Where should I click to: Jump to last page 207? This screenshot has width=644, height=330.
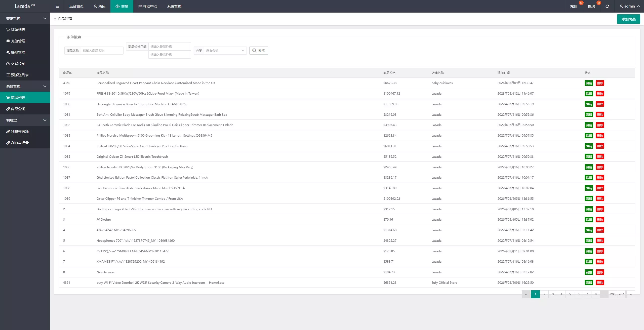(x=621, y=294)
